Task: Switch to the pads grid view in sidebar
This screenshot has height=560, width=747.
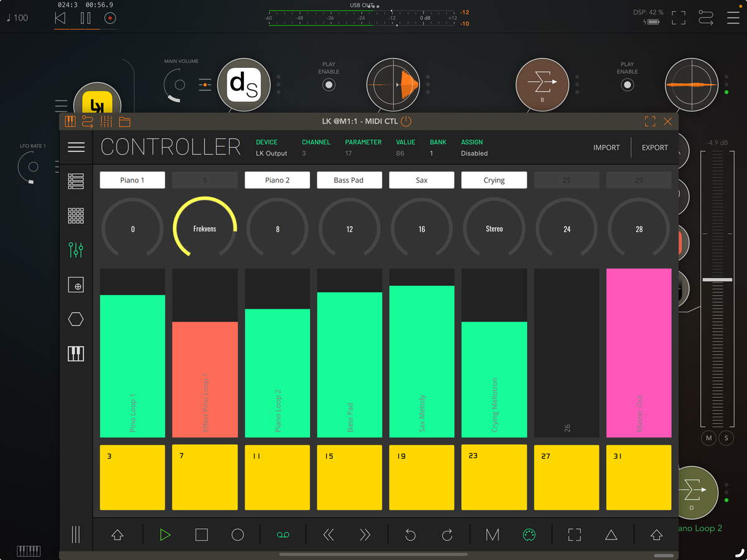Action: click(x=76, y=216)
